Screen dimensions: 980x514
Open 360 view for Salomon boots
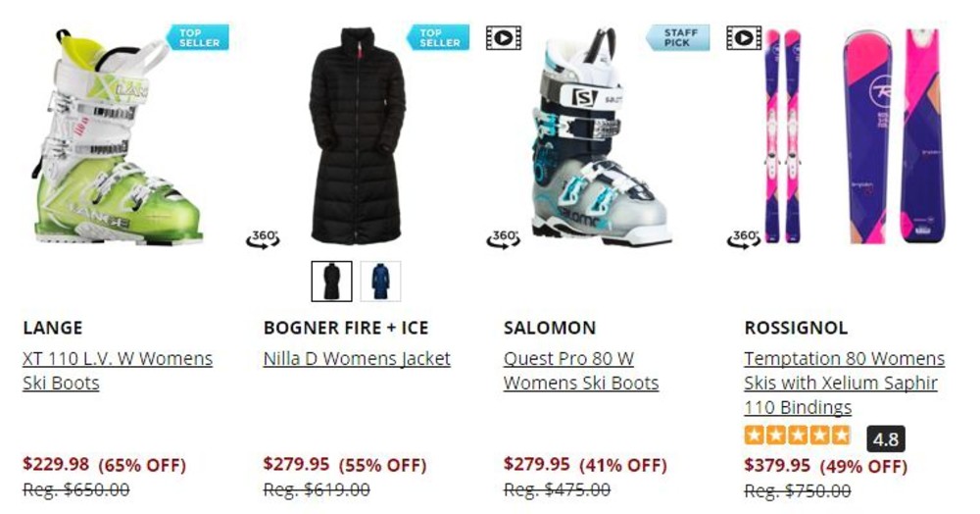[x=504, y=239]
